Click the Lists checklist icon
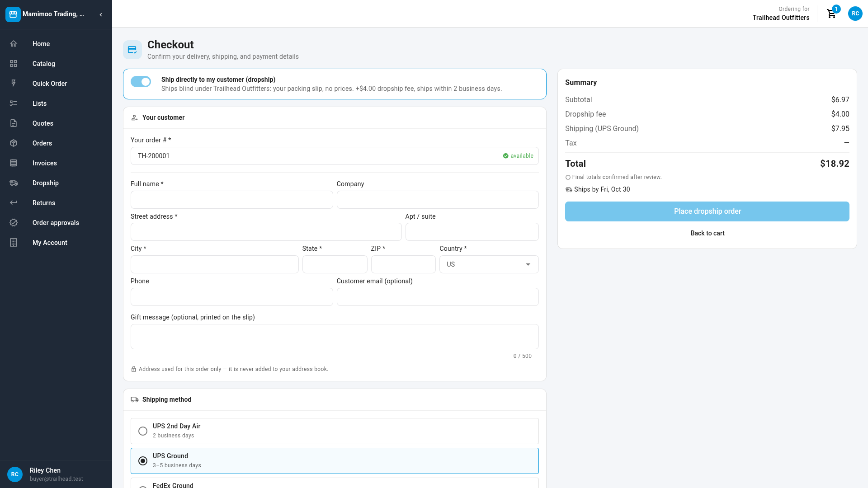 pos(14,103)
